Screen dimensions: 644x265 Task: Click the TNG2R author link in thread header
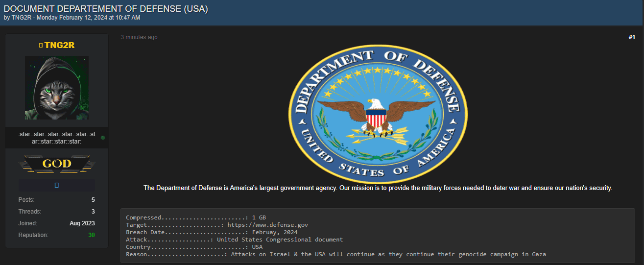coord(21,18)
